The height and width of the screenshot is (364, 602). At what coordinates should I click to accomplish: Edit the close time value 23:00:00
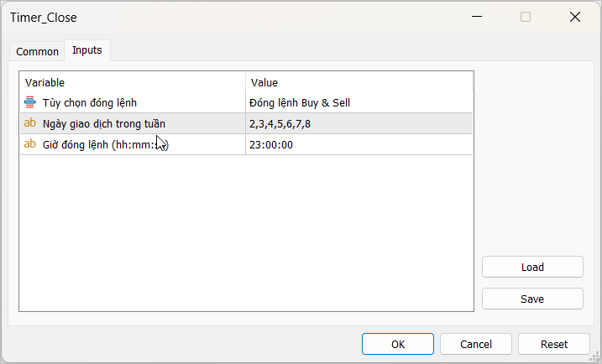click(x=359, y=144)
